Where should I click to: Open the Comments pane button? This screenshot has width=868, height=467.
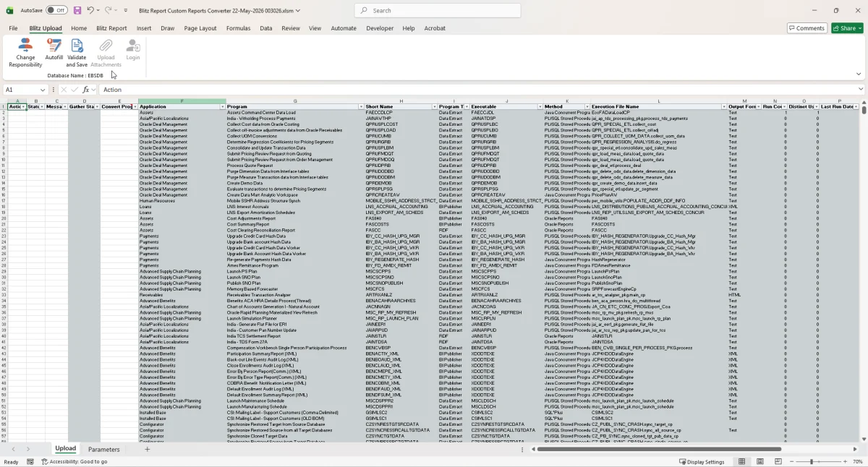coord(807,28)
